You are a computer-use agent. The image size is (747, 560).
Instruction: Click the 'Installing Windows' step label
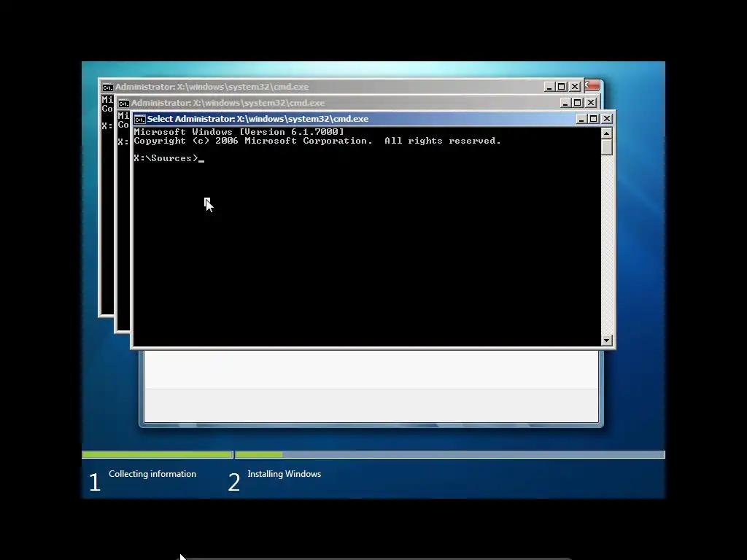[285, 474]
